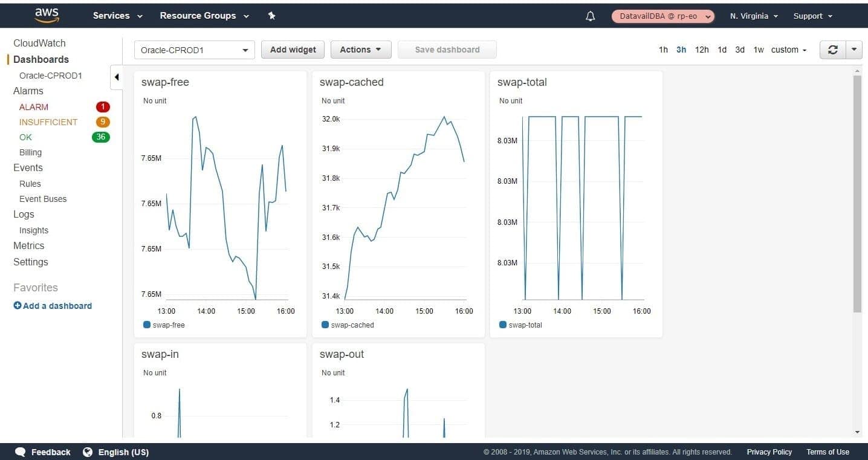The height and width of the screenshot is (460, 868).
Task: Toggle the swap-free legend color marker
Action: click(x=146, y=325)
